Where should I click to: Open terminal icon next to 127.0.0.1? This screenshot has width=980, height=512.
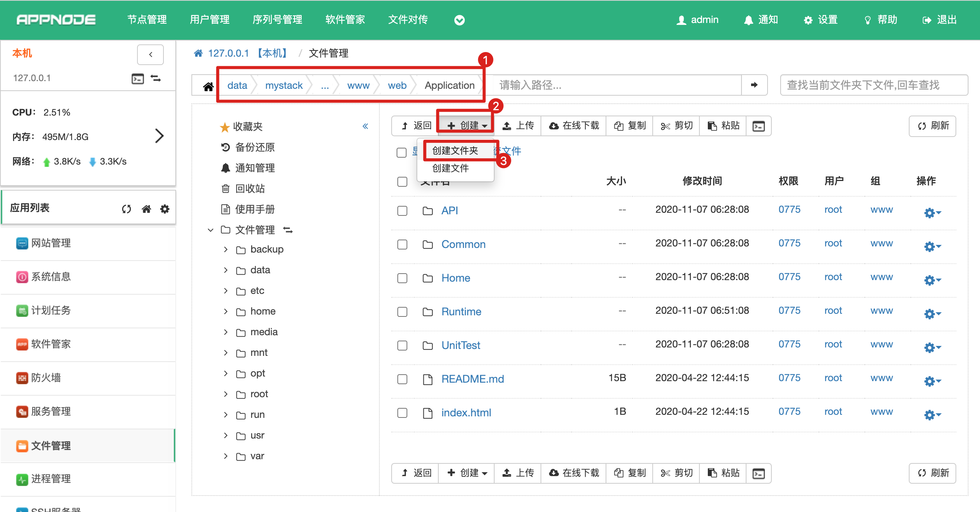(137, 78)
